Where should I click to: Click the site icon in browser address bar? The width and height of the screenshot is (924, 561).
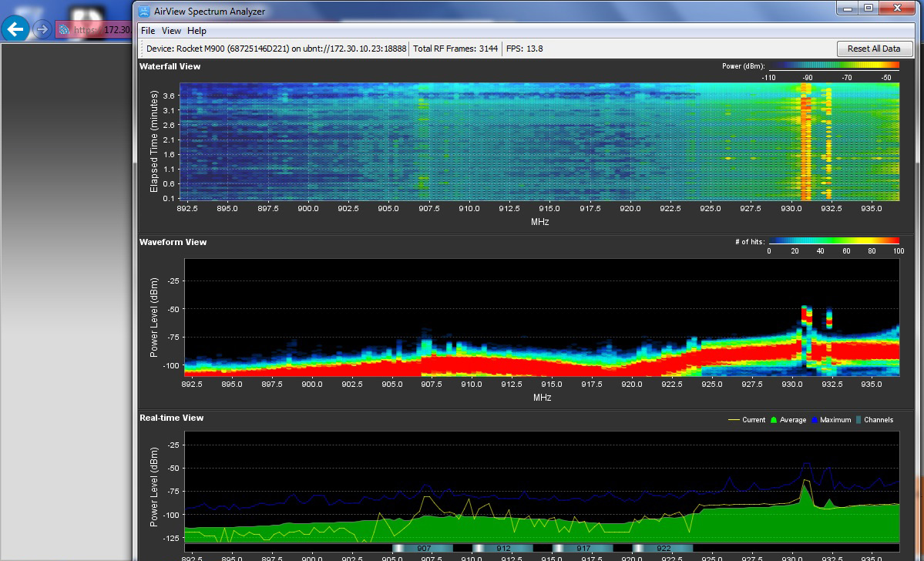coord(65,30)
